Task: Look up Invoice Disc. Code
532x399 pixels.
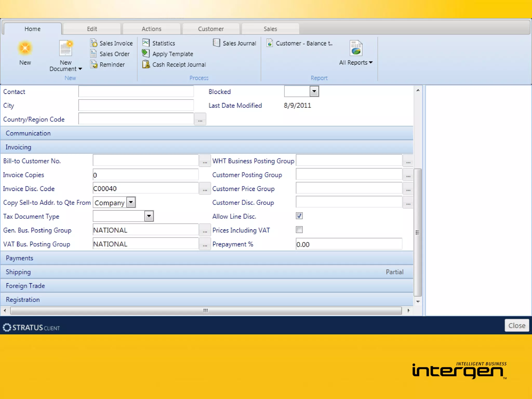Action: pyautogui.click(x=205, y=189)
